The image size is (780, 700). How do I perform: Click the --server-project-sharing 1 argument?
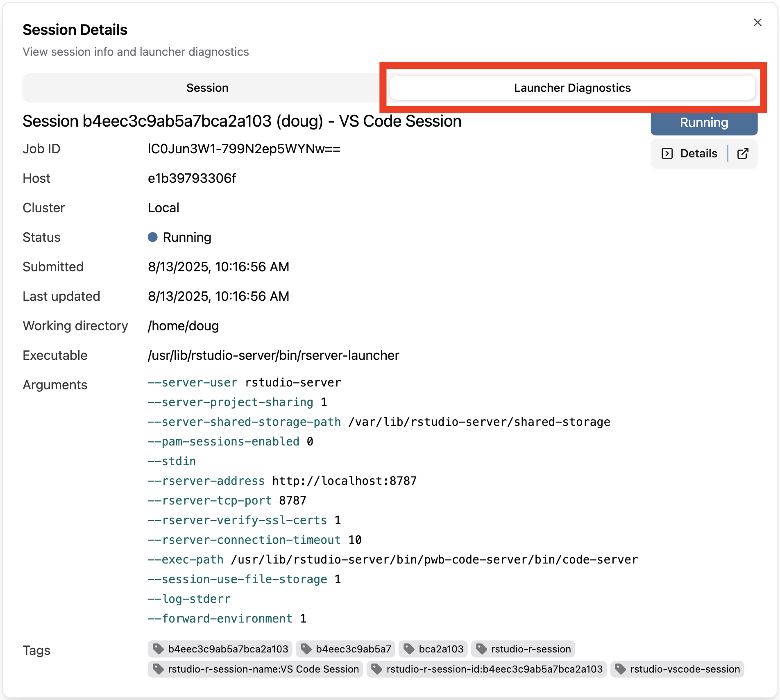pyautogui.click(x=238, y=402)
